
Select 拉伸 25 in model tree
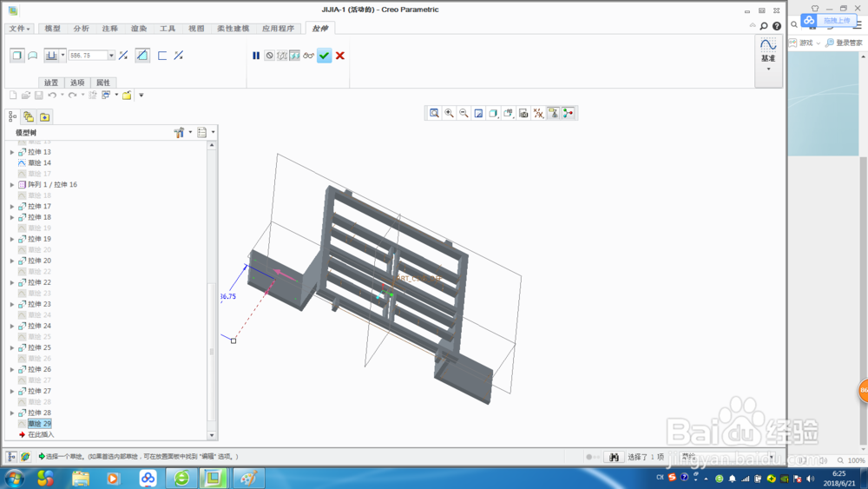point(39,347)
